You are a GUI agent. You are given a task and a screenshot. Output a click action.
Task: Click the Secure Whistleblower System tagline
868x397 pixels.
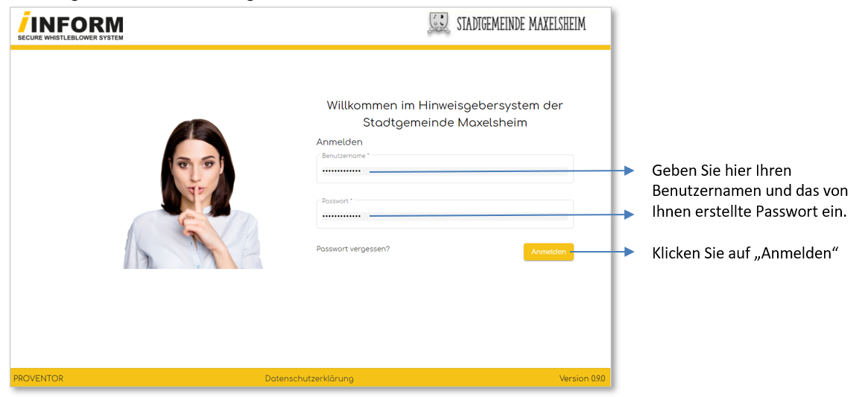(x=71, y=37)
